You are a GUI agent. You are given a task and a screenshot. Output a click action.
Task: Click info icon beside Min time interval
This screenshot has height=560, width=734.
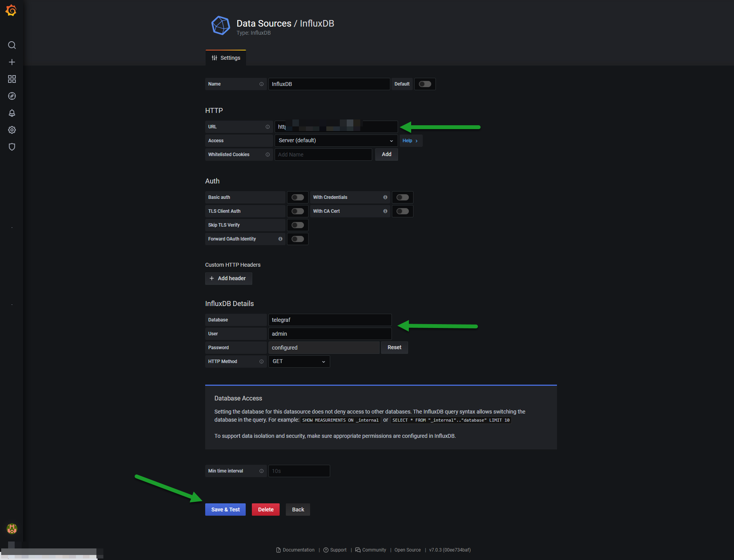pyautogui.click(x=262, y=471)
